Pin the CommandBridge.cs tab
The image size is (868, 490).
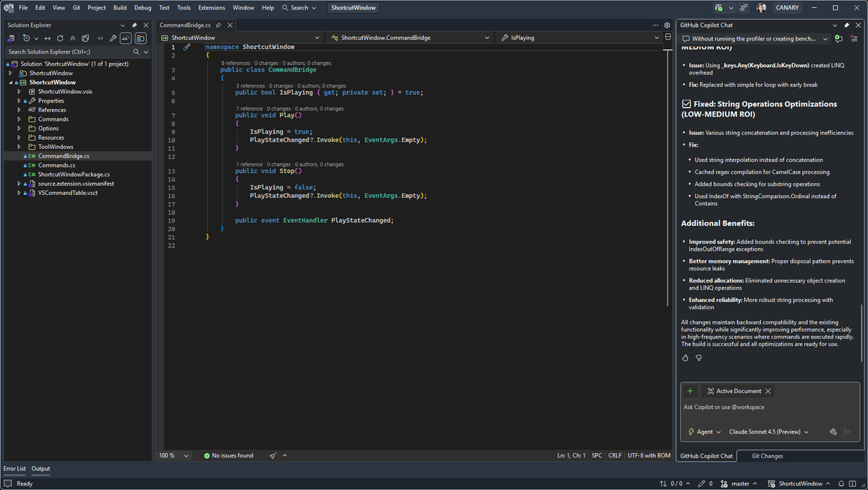(218, 25)
